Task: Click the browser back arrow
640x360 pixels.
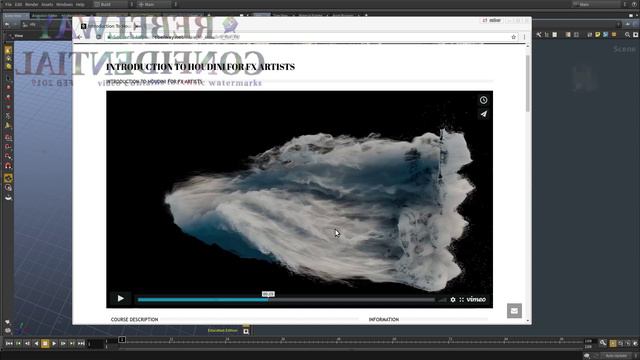Action: (80, 37)
